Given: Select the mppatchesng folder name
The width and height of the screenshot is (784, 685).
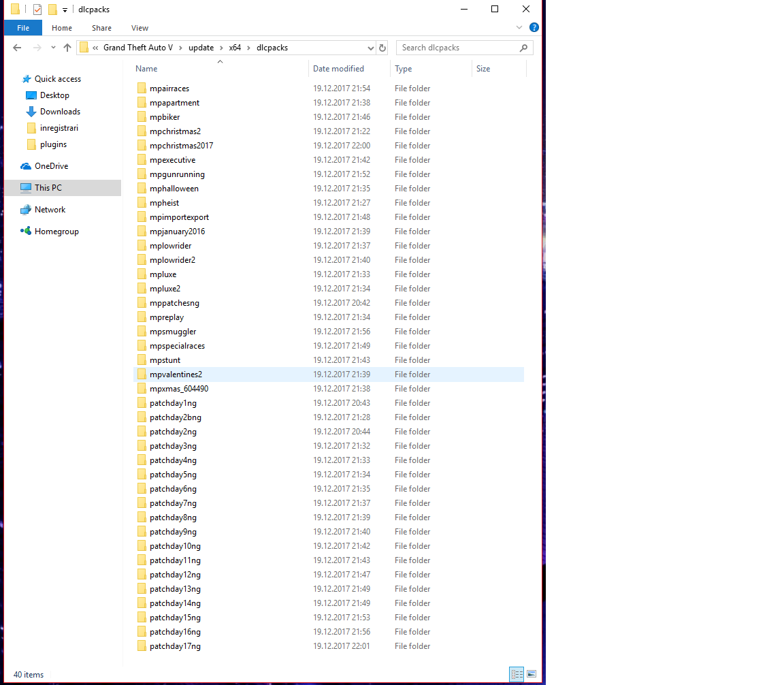Looking at the screenshot, I should tap(174, 303).
